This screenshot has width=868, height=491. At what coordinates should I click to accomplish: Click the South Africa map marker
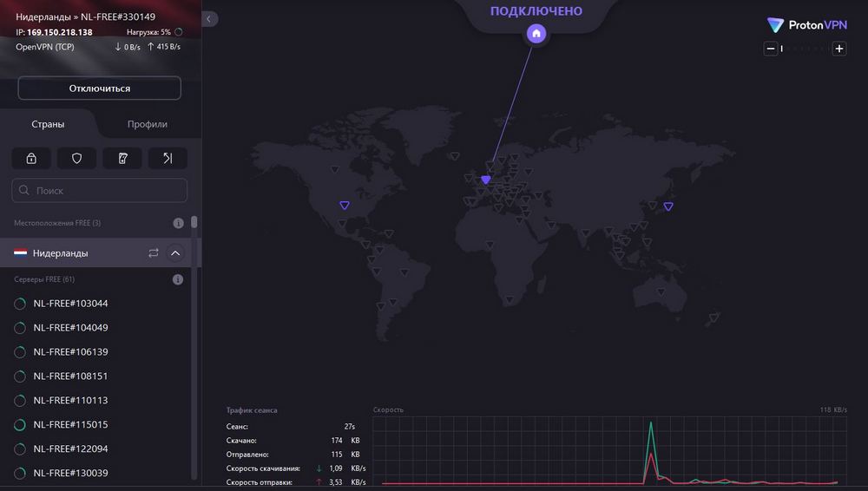click(510, 300)
